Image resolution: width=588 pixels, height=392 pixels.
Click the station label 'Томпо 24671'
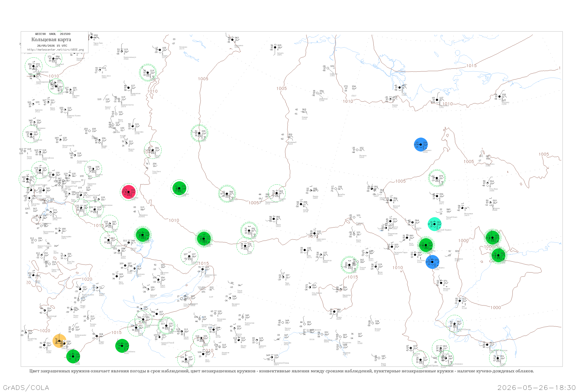tap(442, 203)
